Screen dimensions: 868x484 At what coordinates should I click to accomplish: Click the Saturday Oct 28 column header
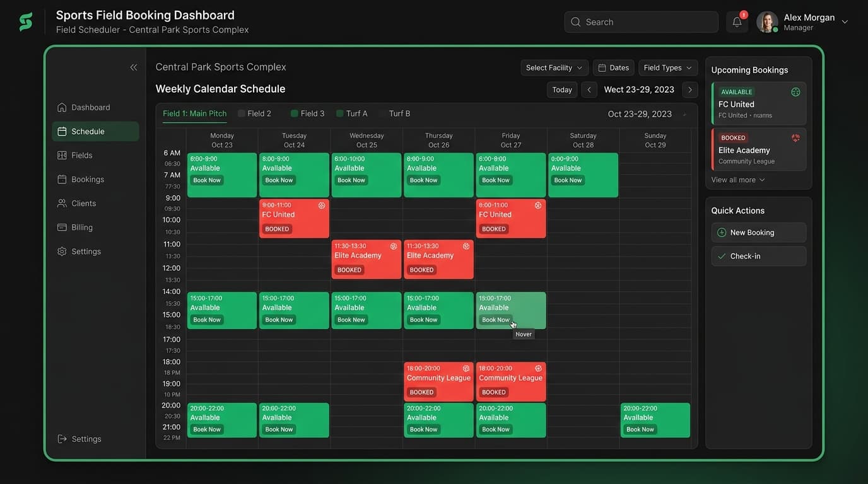tap(584, 140)
